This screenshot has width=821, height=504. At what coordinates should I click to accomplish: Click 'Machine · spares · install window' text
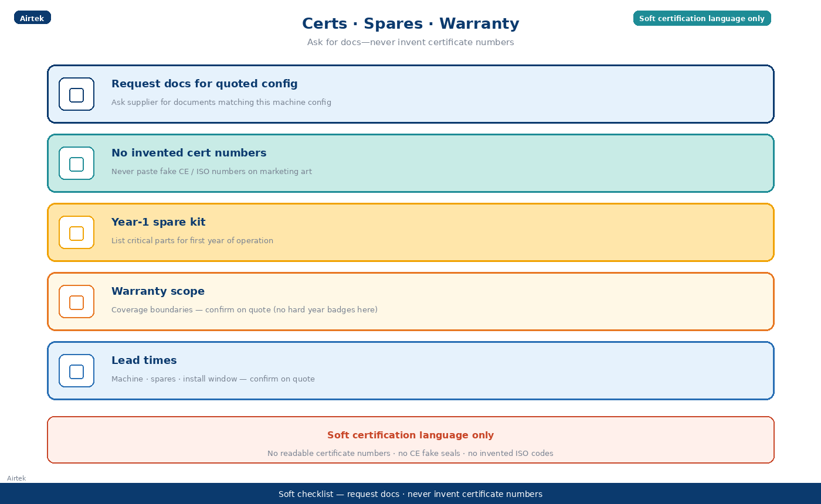174,379
